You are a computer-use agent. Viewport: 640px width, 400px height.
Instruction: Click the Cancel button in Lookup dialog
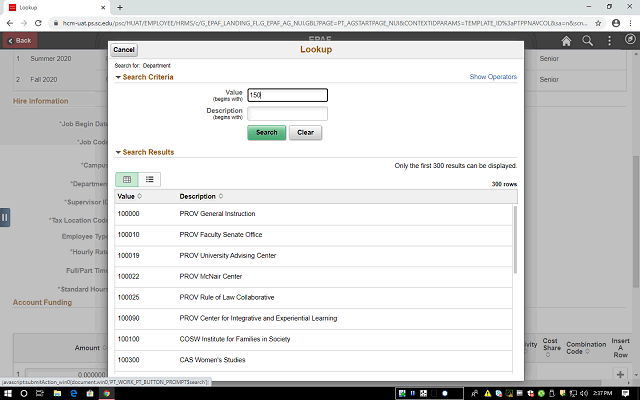[124, 50]
